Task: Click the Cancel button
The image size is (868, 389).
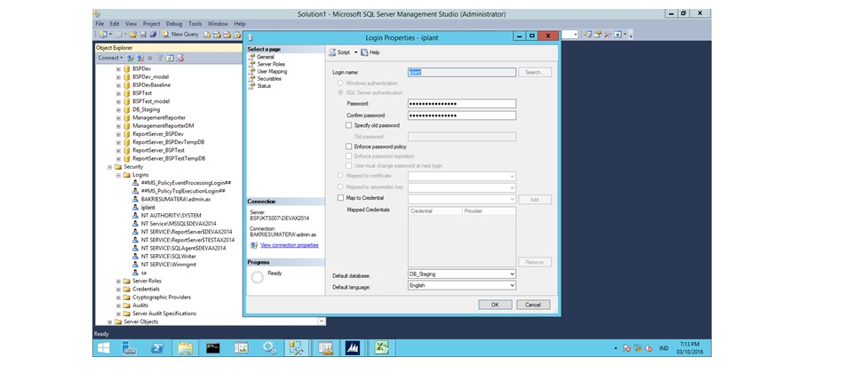Action: [533, 305]
